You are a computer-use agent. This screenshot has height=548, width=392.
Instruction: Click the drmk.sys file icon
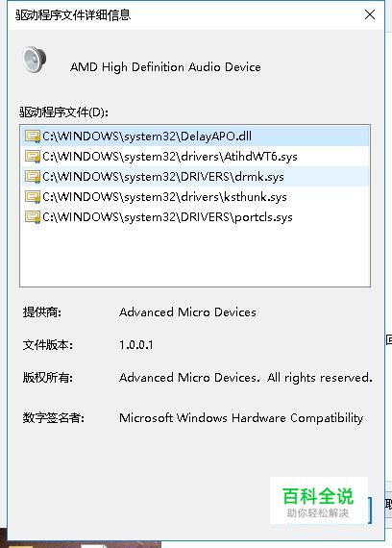[33, 177]
